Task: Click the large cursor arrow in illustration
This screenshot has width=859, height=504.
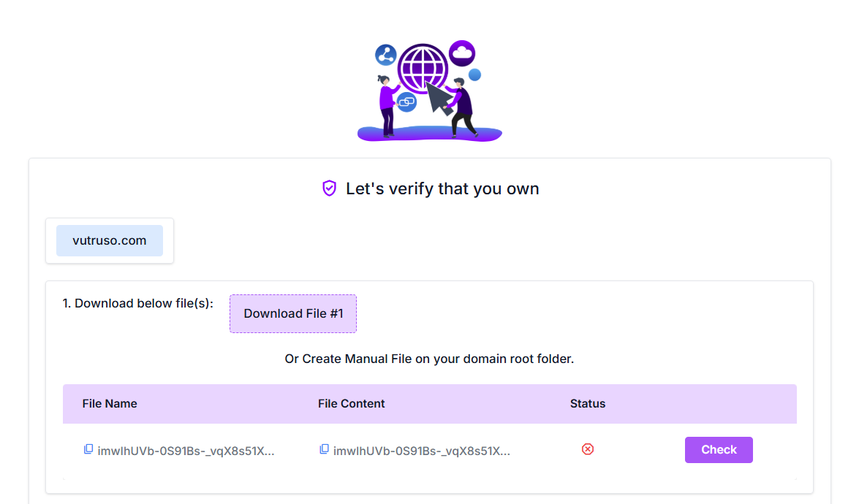Action: 439,98
